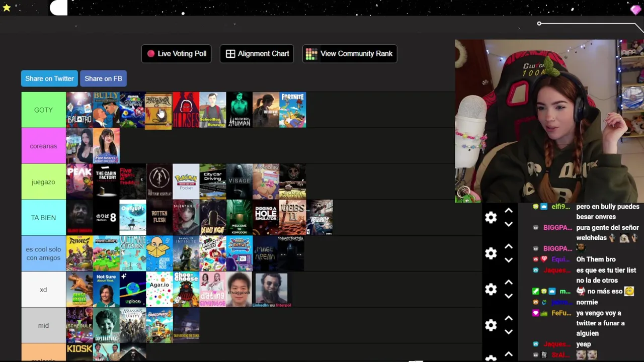Select the Assassin's Creed Unity thumbnail
The height and width of the screenshot is (362, 644).
pos(133,325)
